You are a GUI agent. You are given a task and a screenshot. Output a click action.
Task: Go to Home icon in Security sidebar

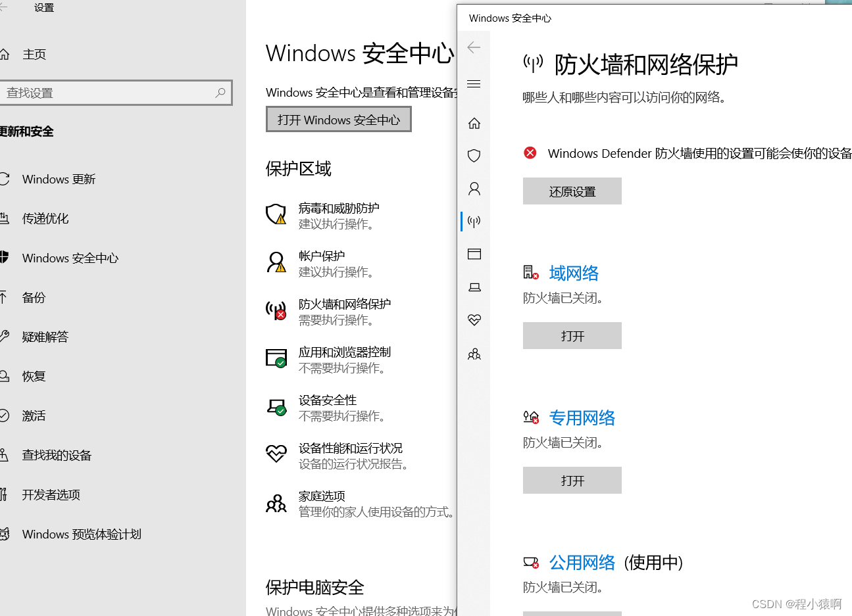point(474,123)
